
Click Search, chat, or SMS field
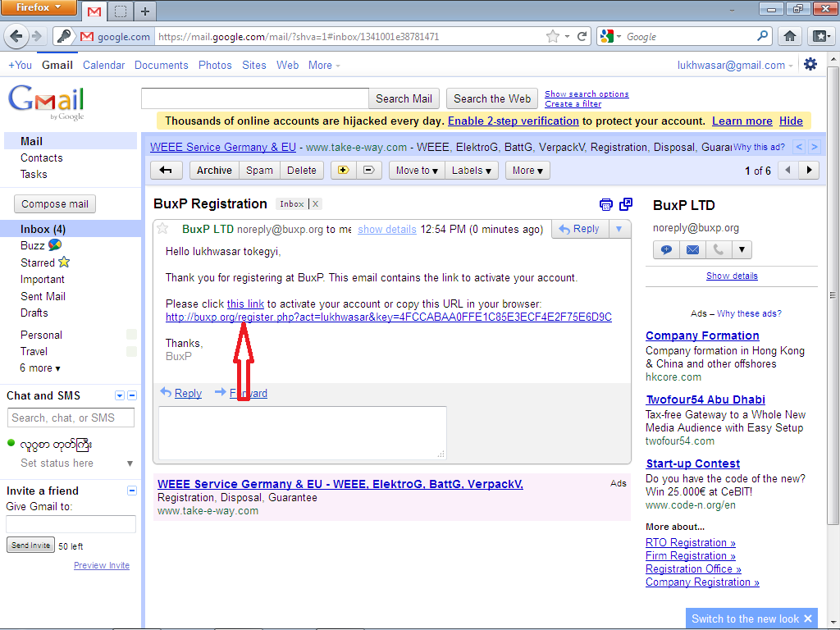pos(71,418)
